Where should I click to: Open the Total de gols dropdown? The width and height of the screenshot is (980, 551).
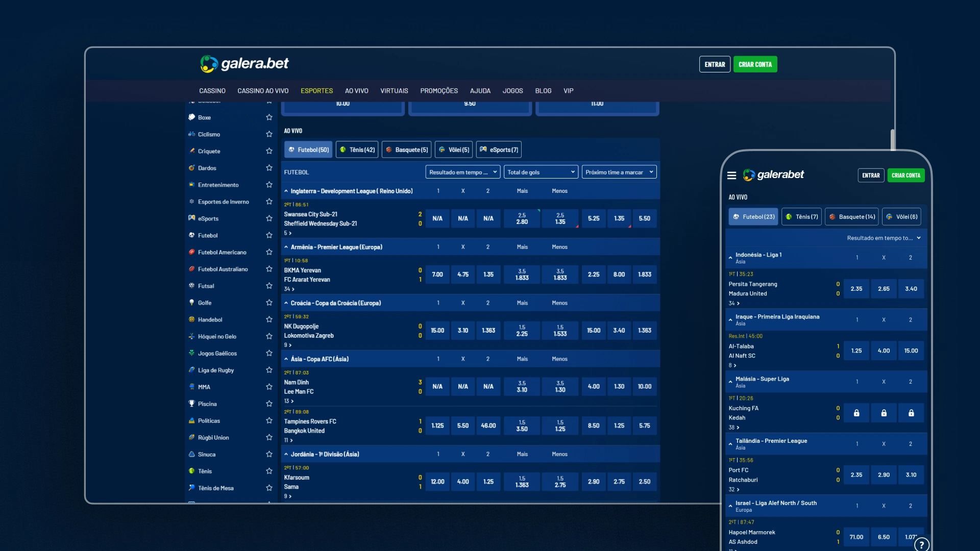tap(541, 172)
